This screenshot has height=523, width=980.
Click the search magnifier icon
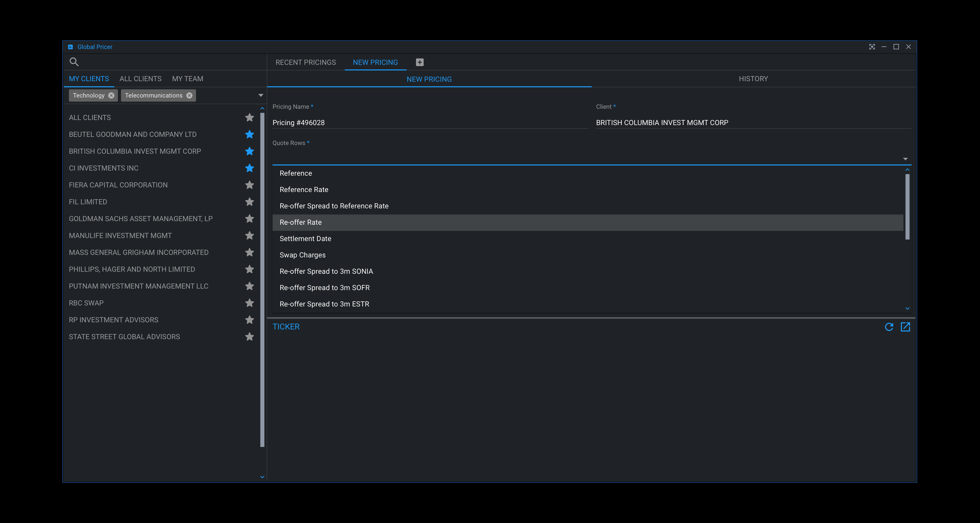pyautogui.click(x=74, y=62)
